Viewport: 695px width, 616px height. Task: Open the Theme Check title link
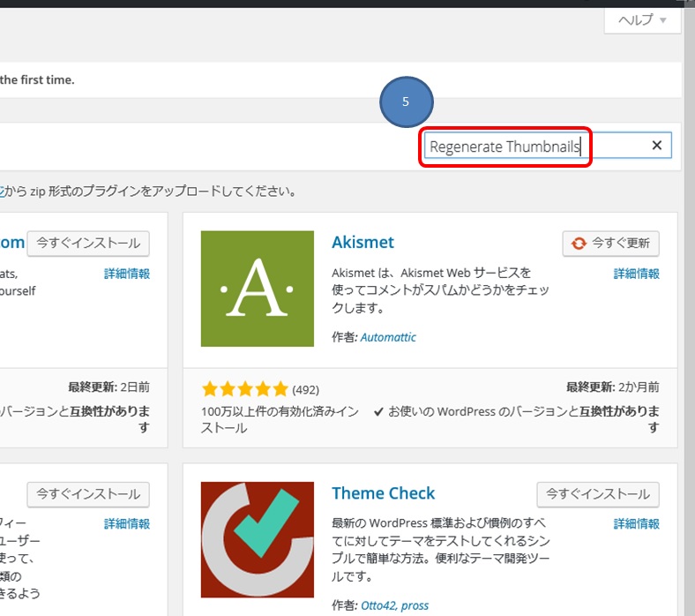point(383,493)
